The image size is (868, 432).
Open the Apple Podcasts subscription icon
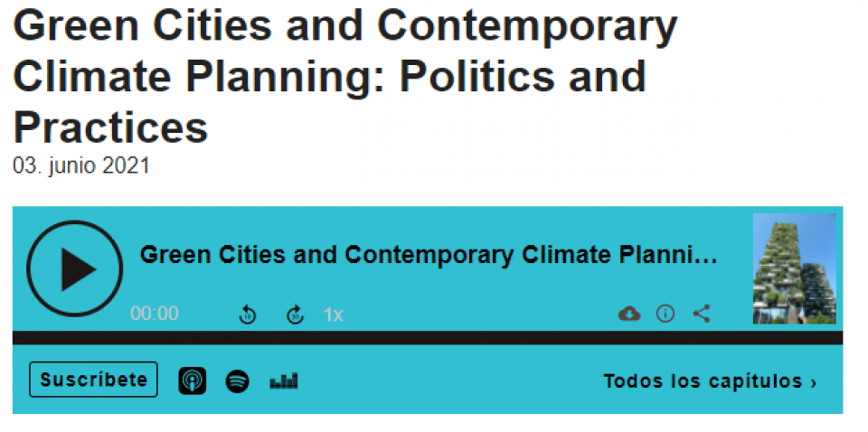point(192,381)
